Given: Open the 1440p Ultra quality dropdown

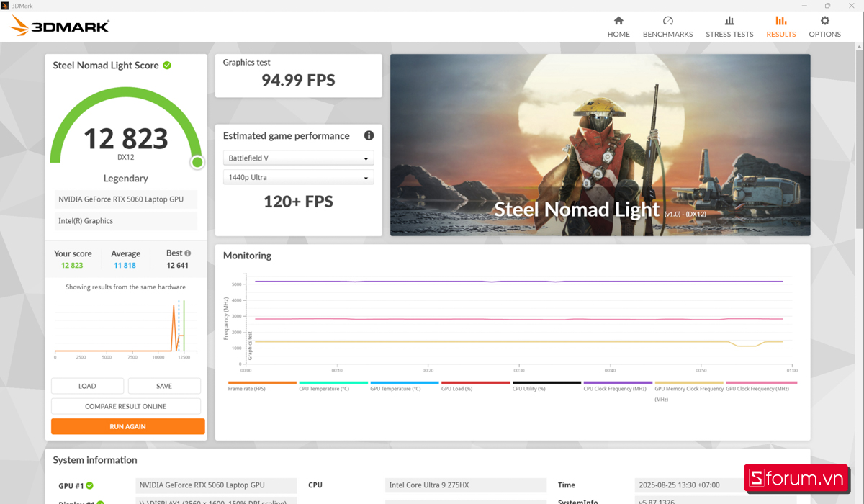Looking at the screenshot, I should coord(298,176).
